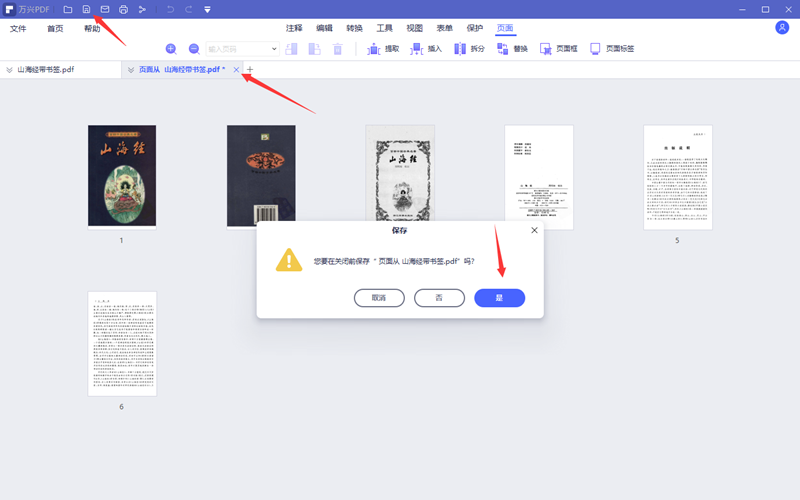Image resolution: width=800 pixels, height=500 pixels.
Task: Click 取消 in the save dialog
Action: click(x=379, y=298)
